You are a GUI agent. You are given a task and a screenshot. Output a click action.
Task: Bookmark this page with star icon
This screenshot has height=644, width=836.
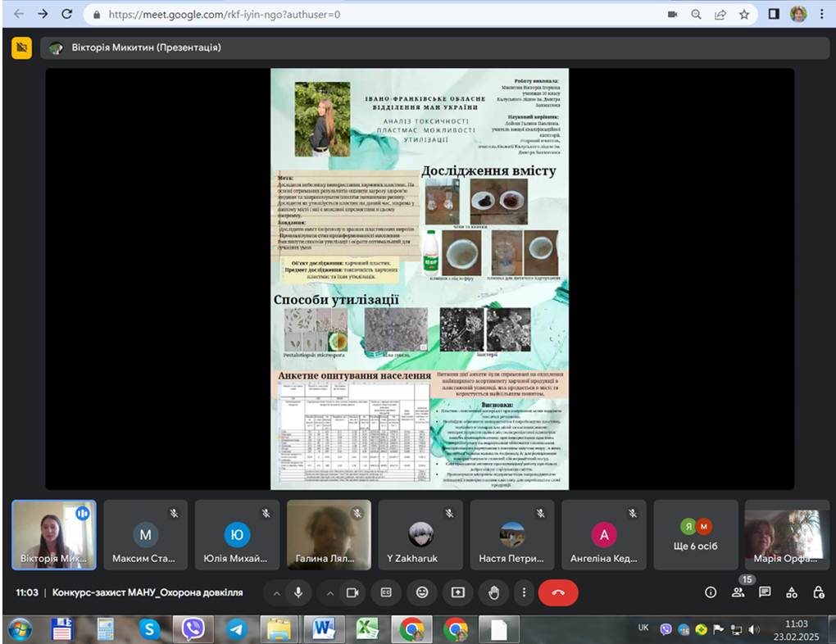(744, 14)
